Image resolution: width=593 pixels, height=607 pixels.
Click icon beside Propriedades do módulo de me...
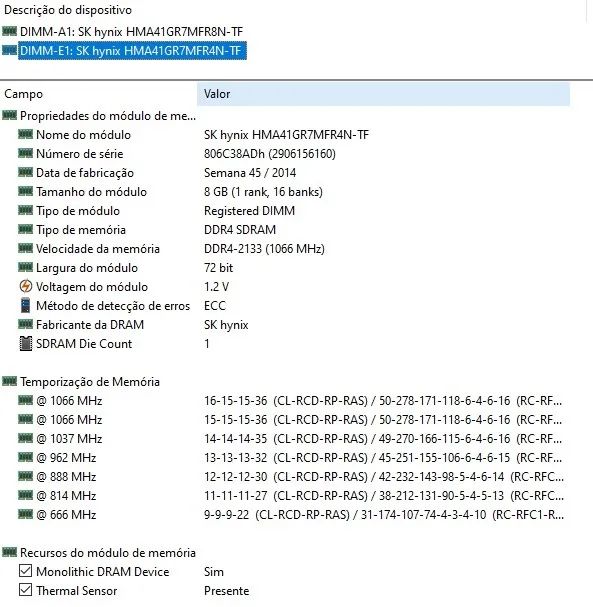pyautogui.click(x=9, y=115)
